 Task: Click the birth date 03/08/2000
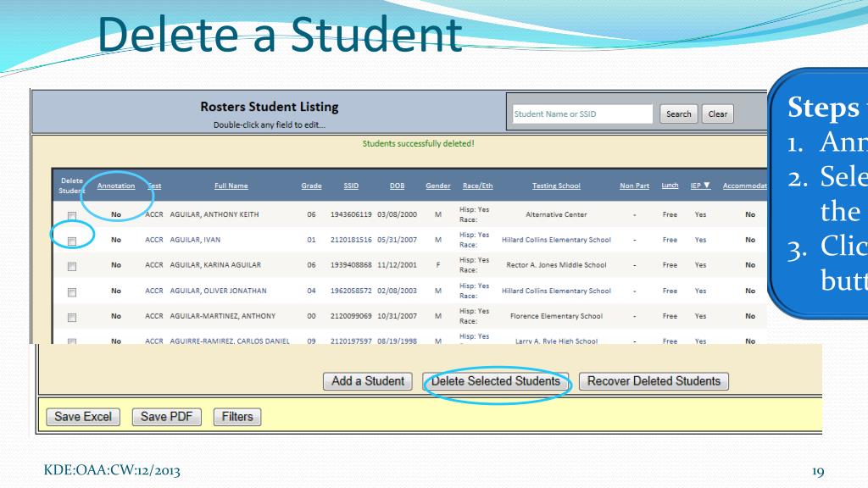coord(397,214)
